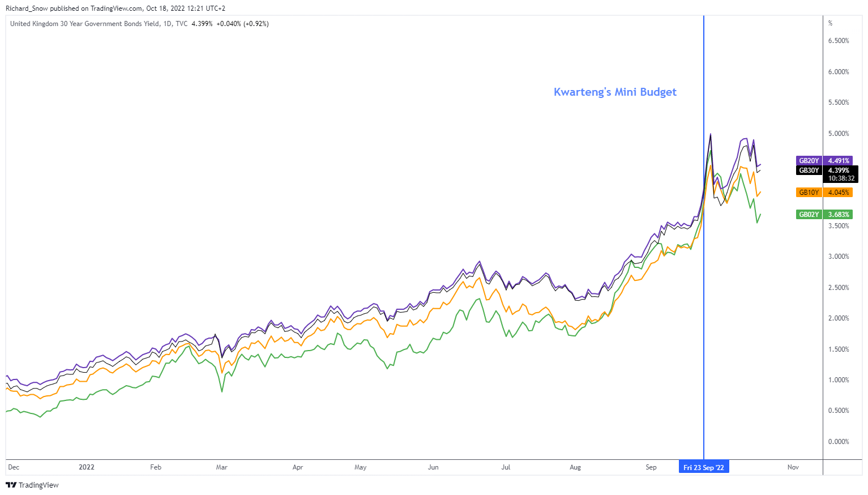Click the Mar label on time axis
868x495 pixels.
point(222,467)
